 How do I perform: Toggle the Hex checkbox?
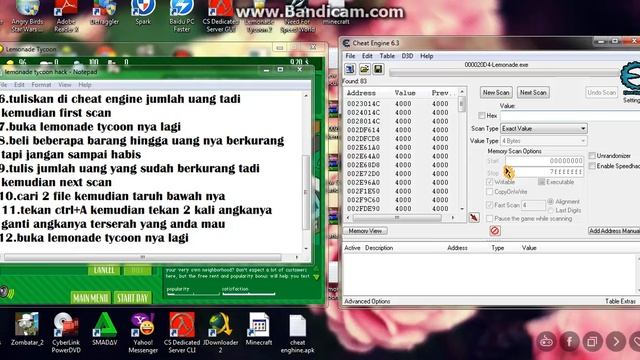pos(482,116)
